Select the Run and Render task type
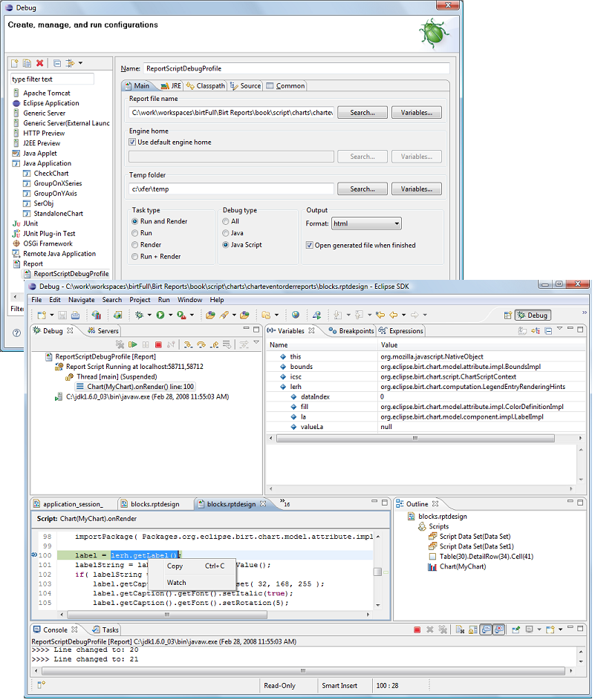This screenshot has height=700, width=595. [135, 221]
